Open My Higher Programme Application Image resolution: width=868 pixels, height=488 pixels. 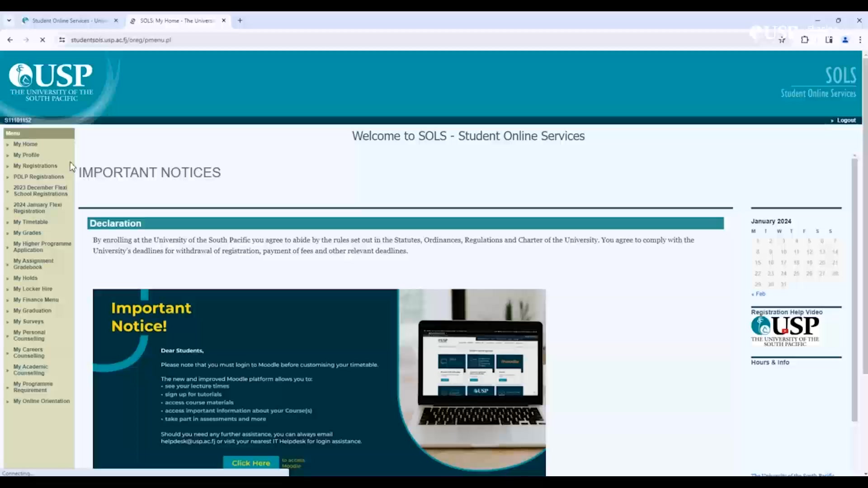coord(42,247)
